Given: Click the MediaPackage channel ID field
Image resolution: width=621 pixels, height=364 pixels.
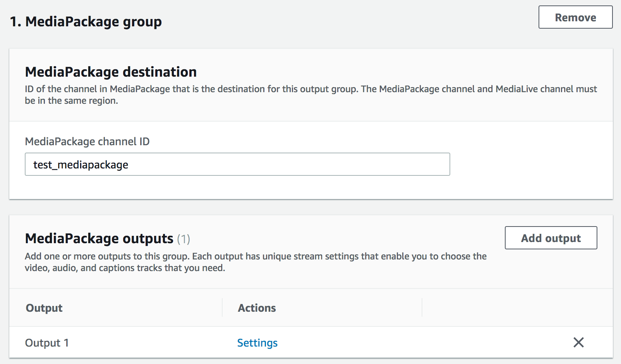Looking at the screenshot, I should click(x=237, y=164).
